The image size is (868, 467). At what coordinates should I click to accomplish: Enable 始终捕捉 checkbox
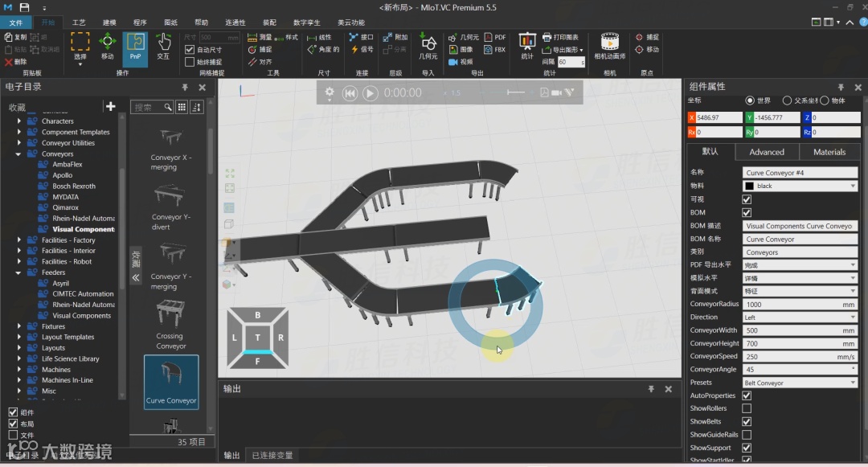coord(190,62)
